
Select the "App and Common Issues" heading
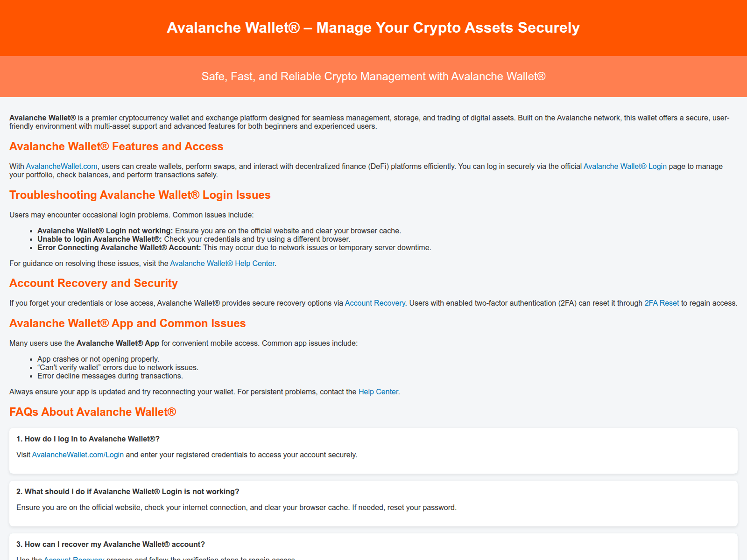pos(127,323)
